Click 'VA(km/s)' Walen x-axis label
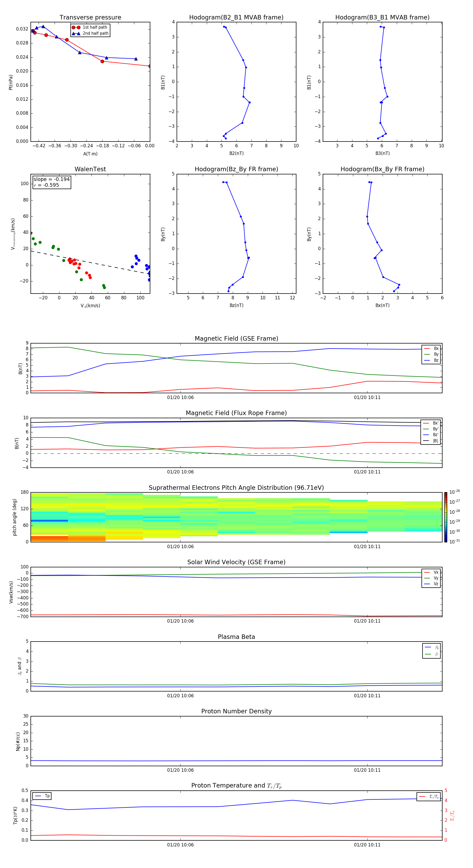The width and height of the screenshot is (473, 868). pos(90,306)
